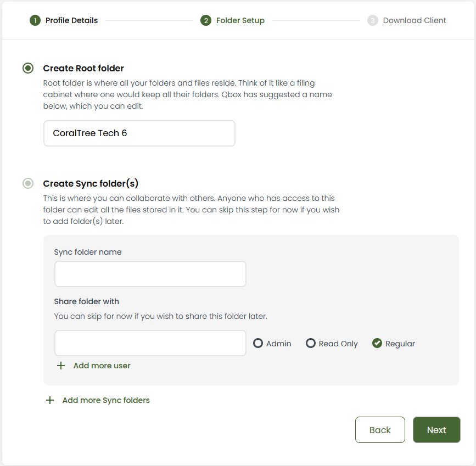Go to the Profile Details step
Image resolution: width=476 pixels, height=466 pixels.
pos(71,20)
